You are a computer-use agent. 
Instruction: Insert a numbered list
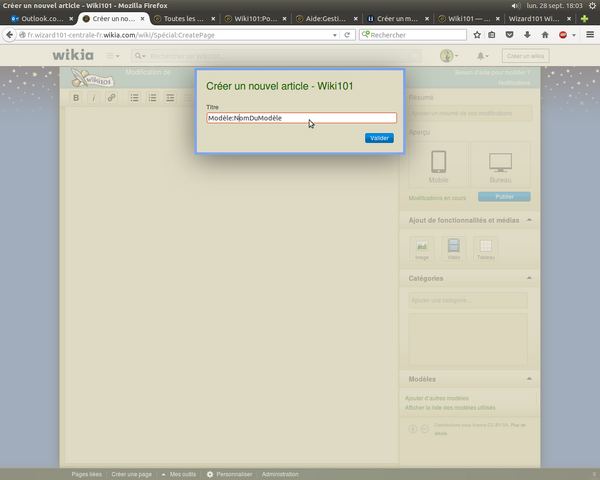pyautogui.click(x=152, y=98)
